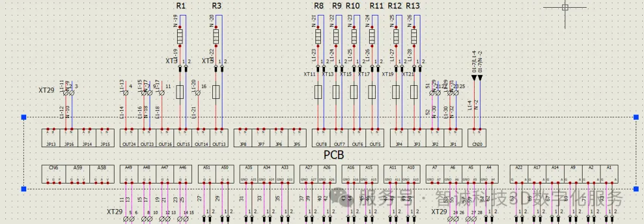Screen dimensions: 644x224
Task: Click the JP6 connector block
Action: coord(279,138)
